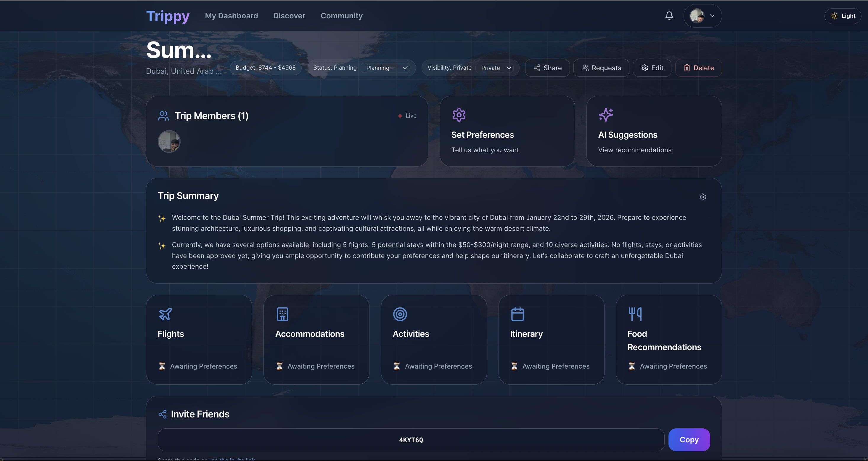The height and width of the screenshot is (461, 868).
Task: Click the Accommodations building icon
Action: tap(282, 314)
